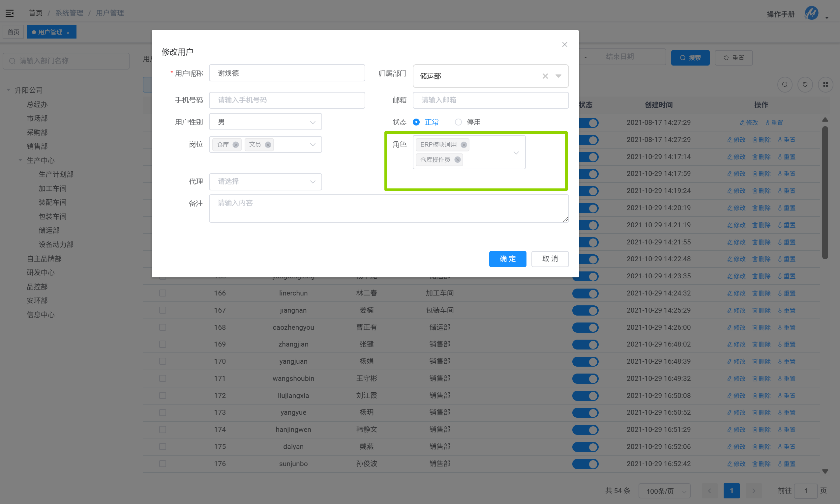Click the column settings grid icon

coord(825,85)
